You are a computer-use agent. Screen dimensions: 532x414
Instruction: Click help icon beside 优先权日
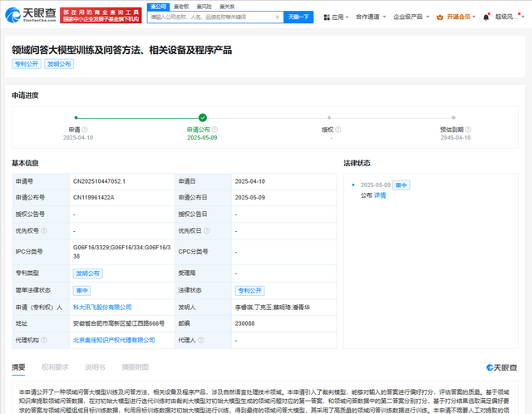[x=207, y=231]
